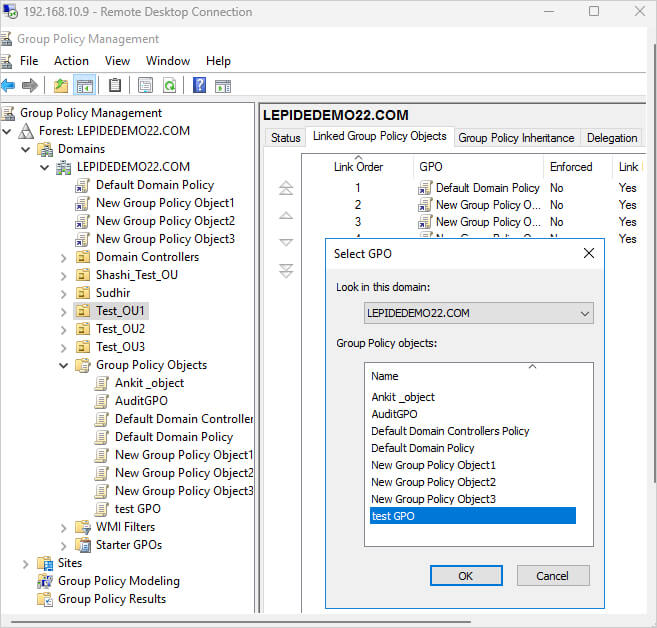Expand the Sites node

26,563
